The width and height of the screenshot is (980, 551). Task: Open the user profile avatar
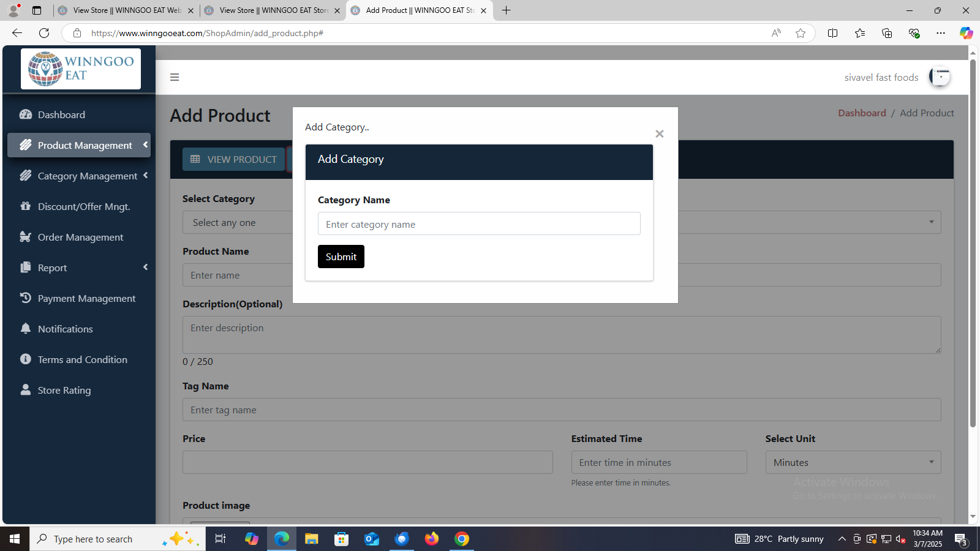coord(939,77)
